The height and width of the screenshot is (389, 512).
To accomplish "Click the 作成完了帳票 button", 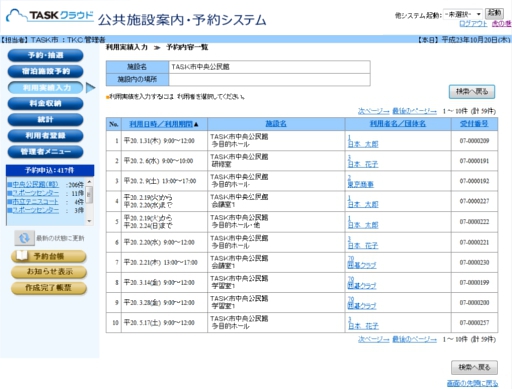I will tap(49, 288).
